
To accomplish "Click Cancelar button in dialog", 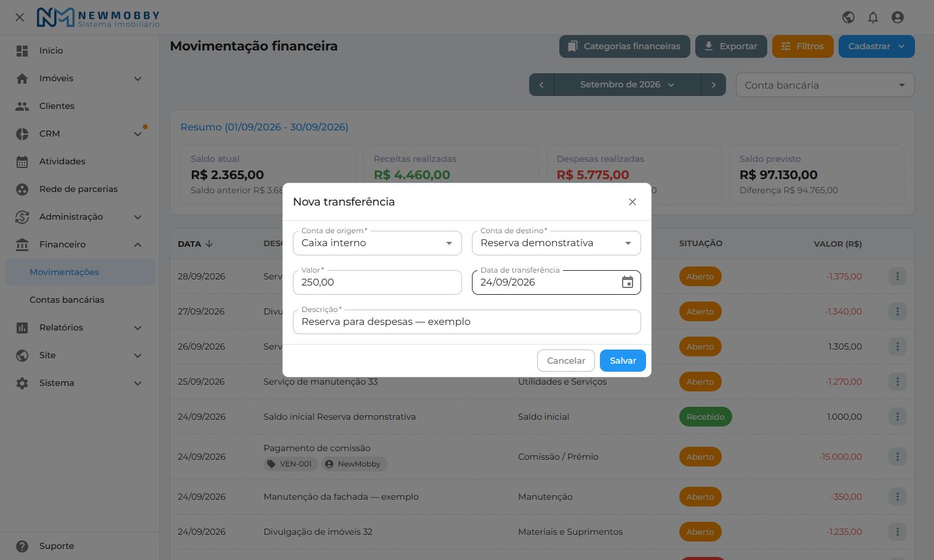I will tap(566, 361).
